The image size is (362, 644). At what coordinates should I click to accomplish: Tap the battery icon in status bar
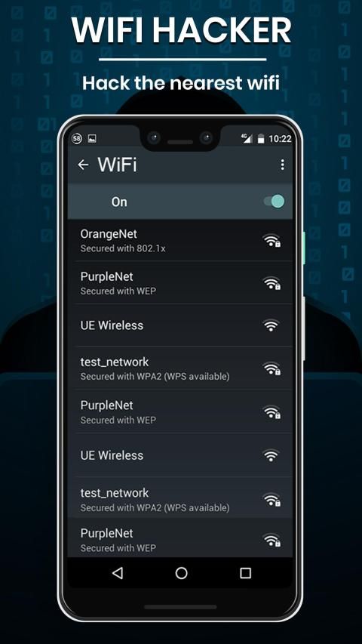[x=261, y=139]
